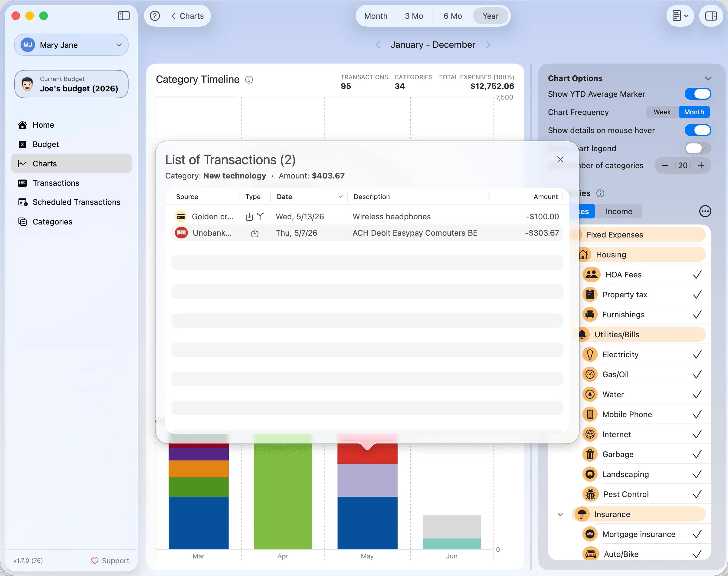Decrease the number of categories
Image resolution: width=728 pixels, height=576 pixels.
[664, 165]
